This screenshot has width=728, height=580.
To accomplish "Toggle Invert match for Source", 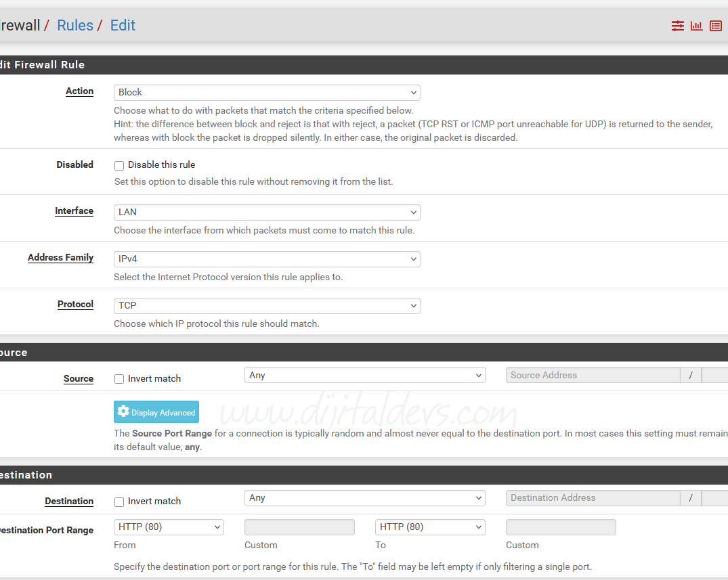I will [119, 379].
